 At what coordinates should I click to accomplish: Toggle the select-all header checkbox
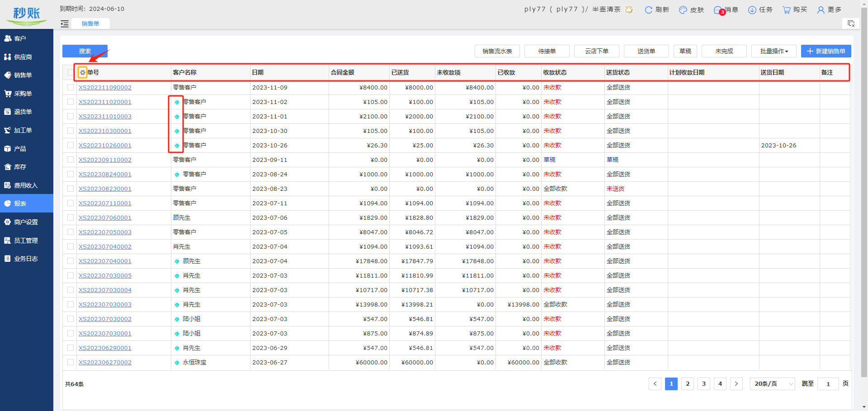[71, 72]
